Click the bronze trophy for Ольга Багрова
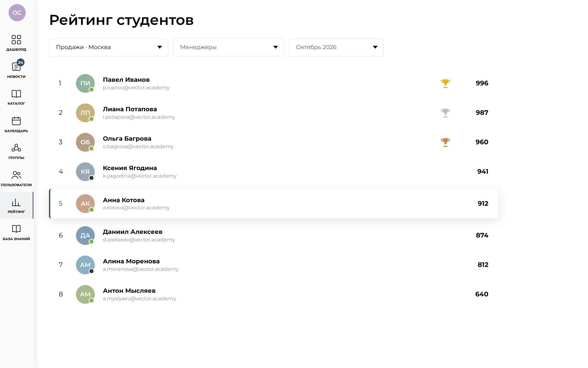The height and width of the screenshot is (368, 588). [x=445, y=142]
